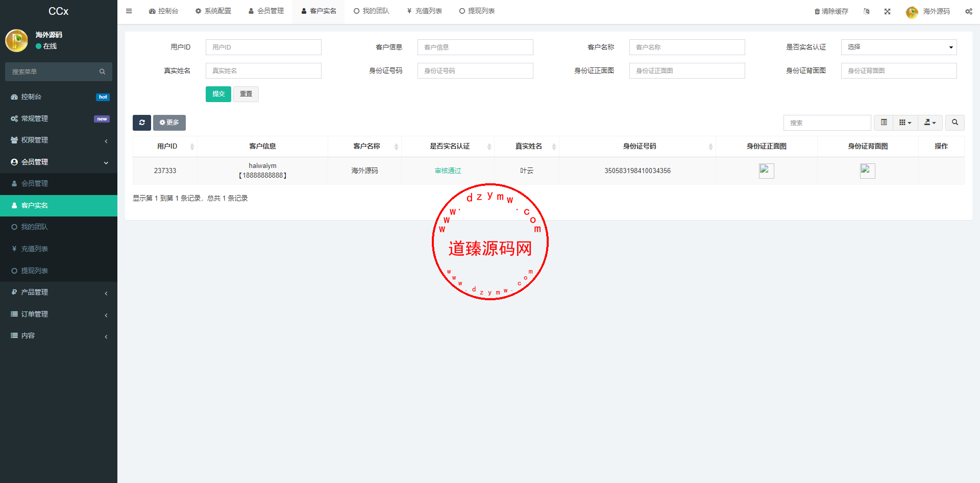Click the haiwaiym customer info cell
This screenshot has width=980, height=483.
[262, 171]
